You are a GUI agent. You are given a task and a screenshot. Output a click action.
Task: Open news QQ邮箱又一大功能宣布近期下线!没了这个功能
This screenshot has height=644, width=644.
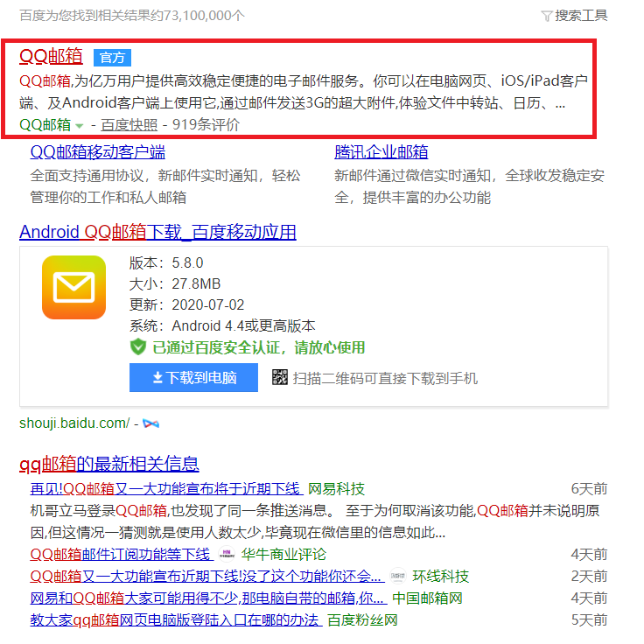coord(207,577)
